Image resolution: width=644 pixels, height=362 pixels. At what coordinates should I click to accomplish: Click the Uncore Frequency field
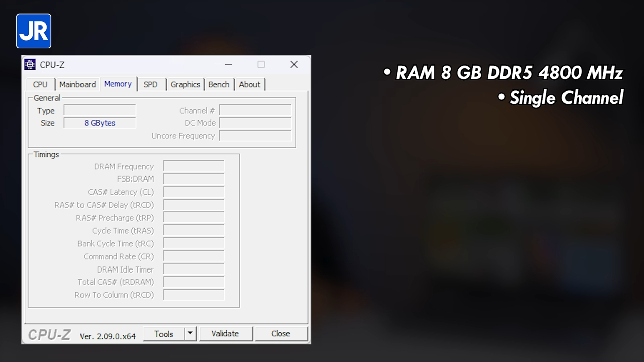click(255, 136)
